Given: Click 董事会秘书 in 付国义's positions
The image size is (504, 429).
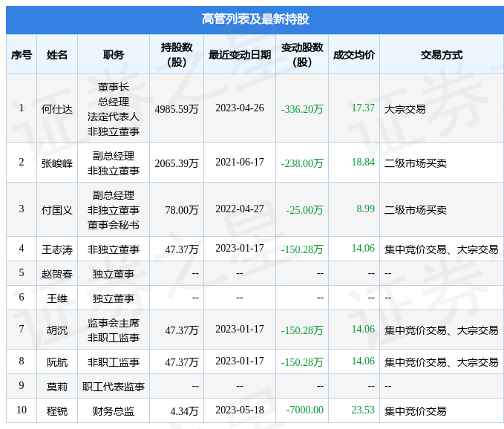Looking at the screenshot, I should [x=114, y=225].
